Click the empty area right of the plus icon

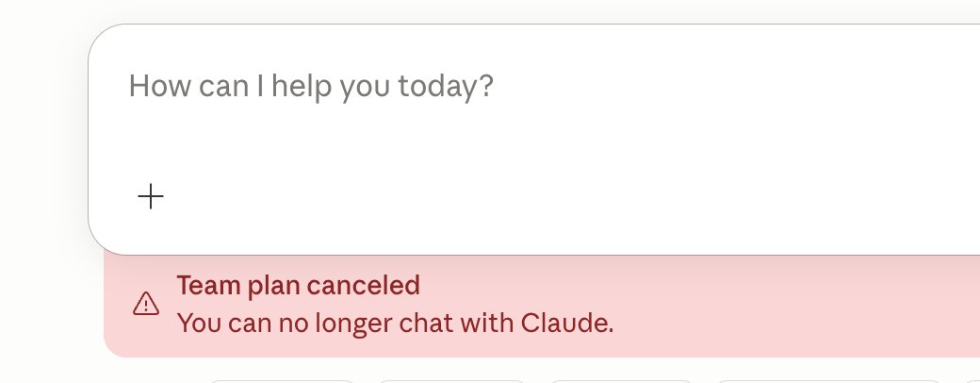pyautogui.click(x=471, y=196)
